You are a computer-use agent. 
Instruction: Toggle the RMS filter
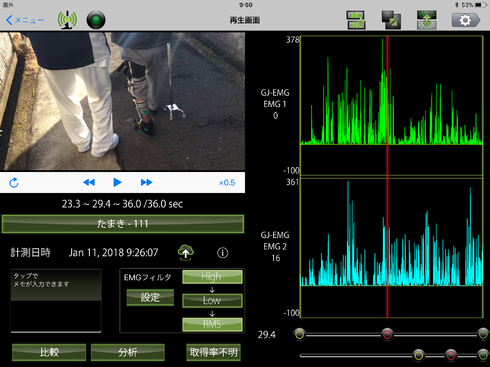(x=212, y=324)
